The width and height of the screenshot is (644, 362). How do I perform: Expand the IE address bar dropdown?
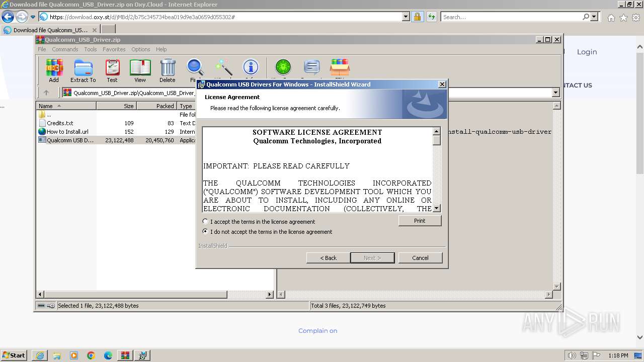[406, 17]
